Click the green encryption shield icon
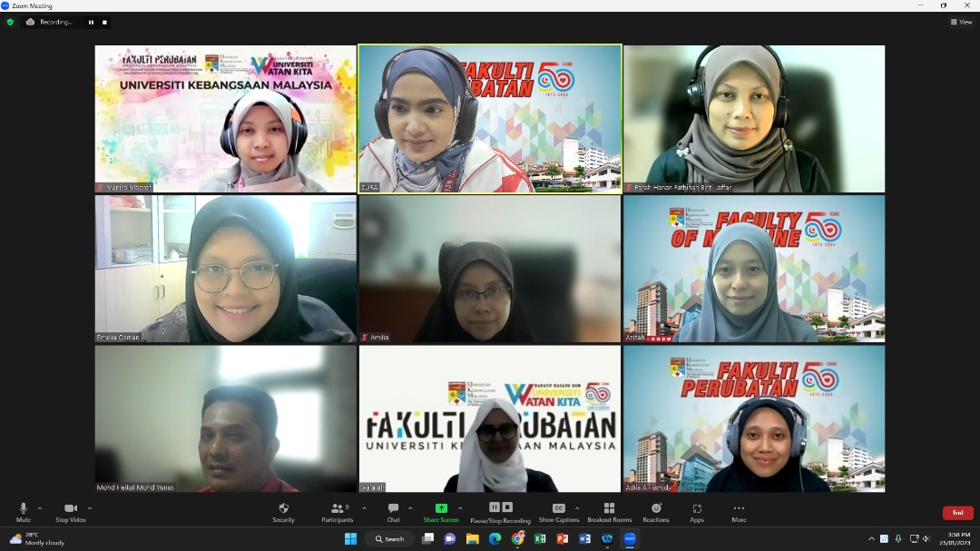 tap(10, 22)
